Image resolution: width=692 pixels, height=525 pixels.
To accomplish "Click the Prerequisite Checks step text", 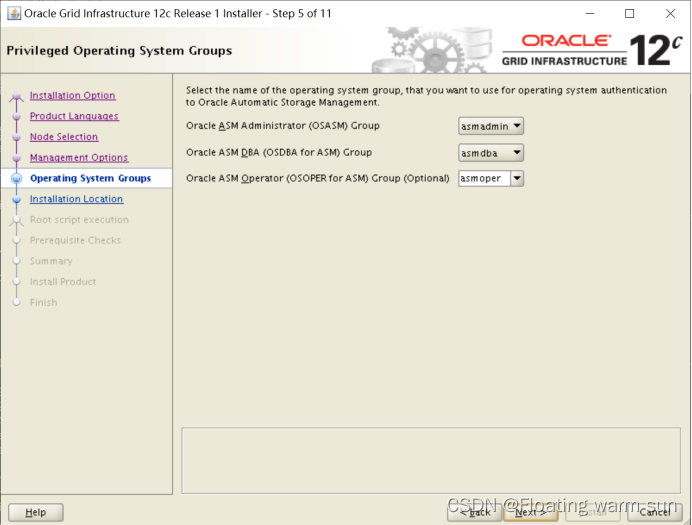I will pos(75,240).
